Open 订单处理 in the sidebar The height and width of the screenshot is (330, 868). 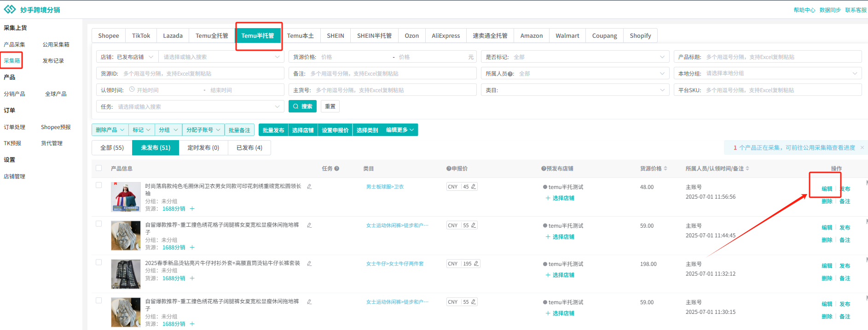[x=15, y=127]
